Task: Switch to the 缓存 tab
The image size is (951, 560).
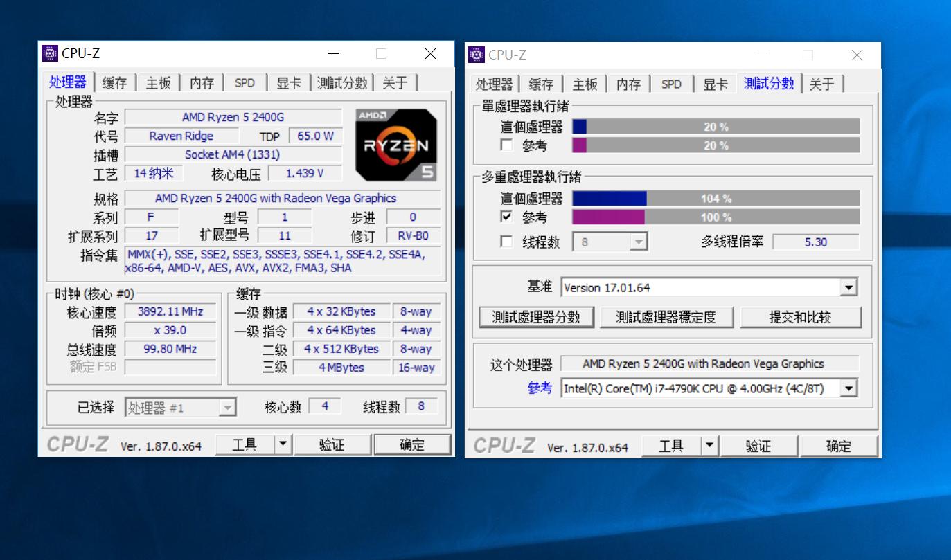Action: coord(114,82)
